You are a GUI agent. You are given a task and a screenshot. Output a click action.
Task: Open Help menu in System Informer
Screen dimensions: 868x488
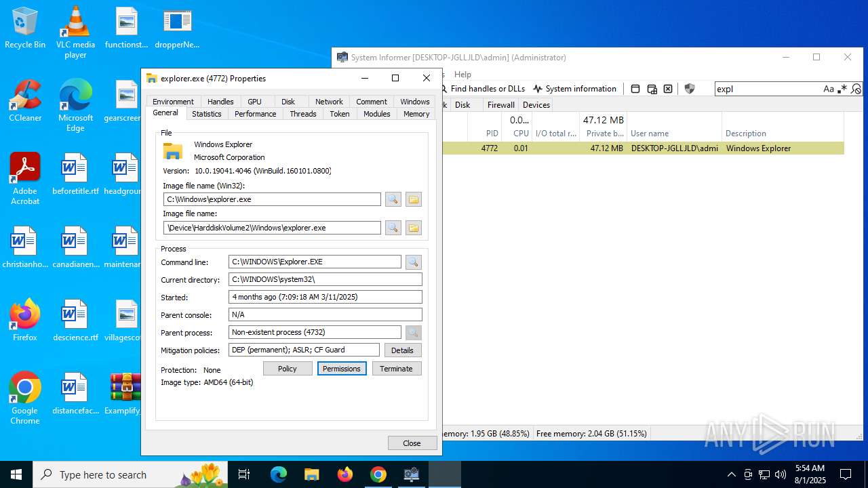462,75
